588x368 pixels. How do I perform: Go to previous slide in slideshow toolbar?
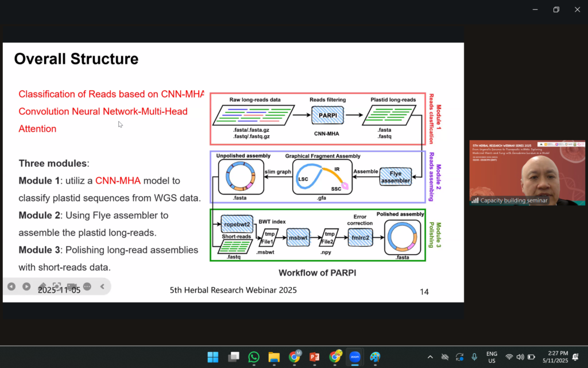pos(11,286)
